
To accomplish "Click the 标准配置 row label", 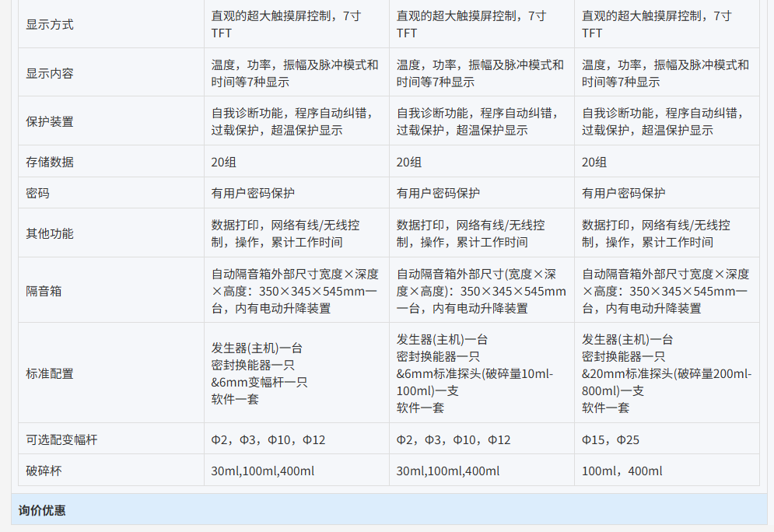I will (x=50, y=373).
